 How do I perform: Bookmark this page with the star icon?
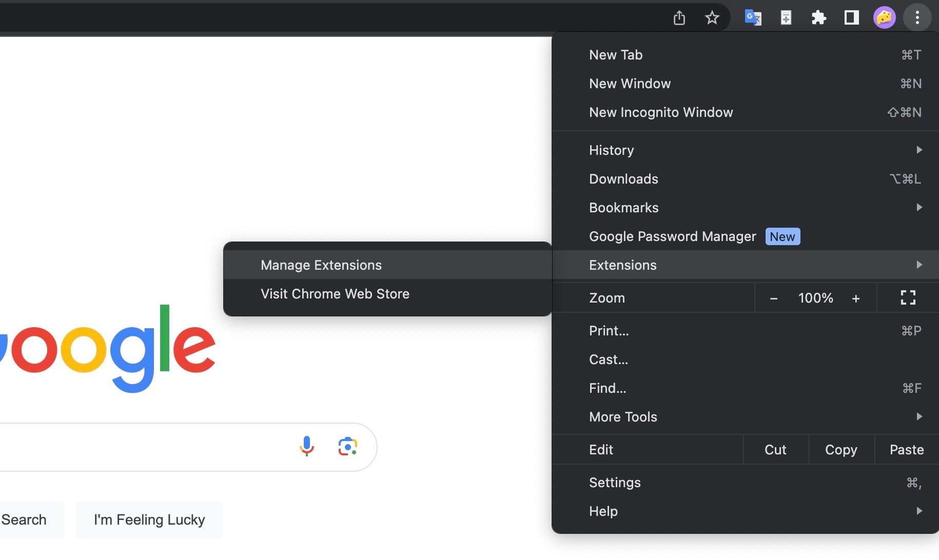tap(712, 17)
